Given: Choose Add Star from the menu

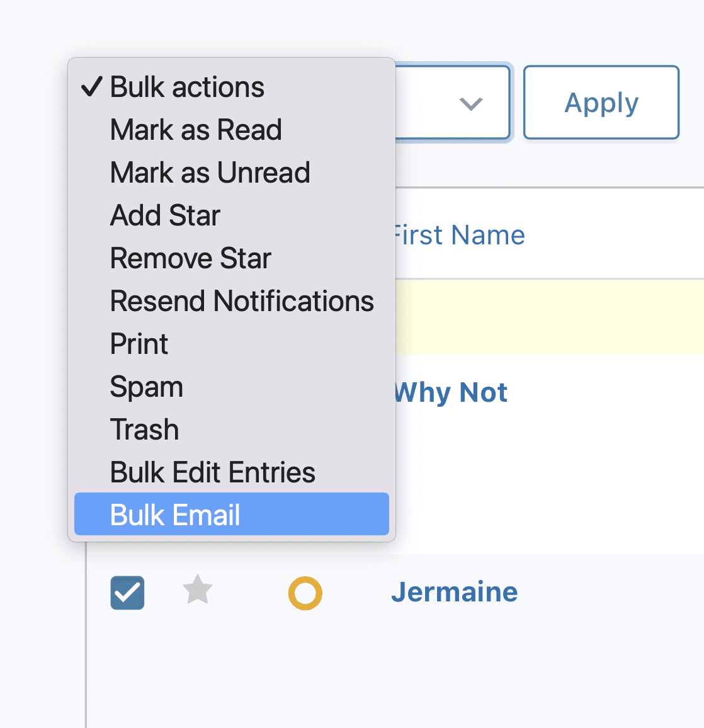Looking at the screenshot, I should [164, 215].
